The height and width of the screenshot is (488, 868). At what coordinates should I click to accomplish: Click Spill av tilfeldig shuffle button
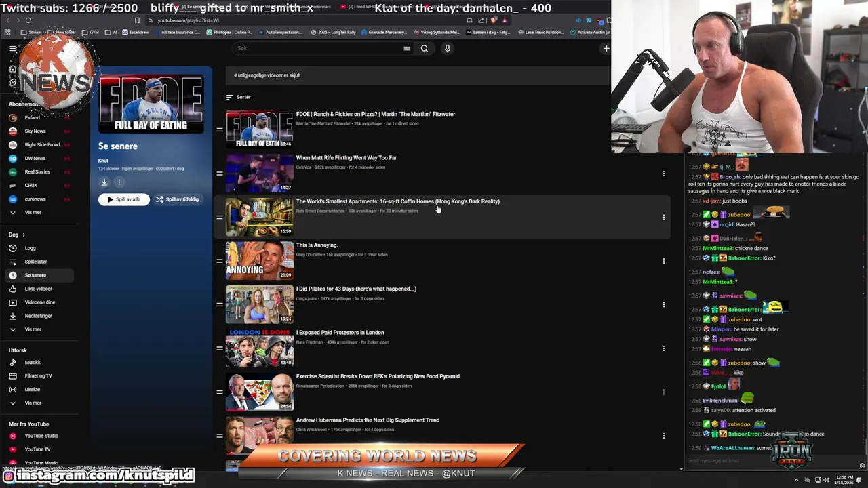coord(177,199)
